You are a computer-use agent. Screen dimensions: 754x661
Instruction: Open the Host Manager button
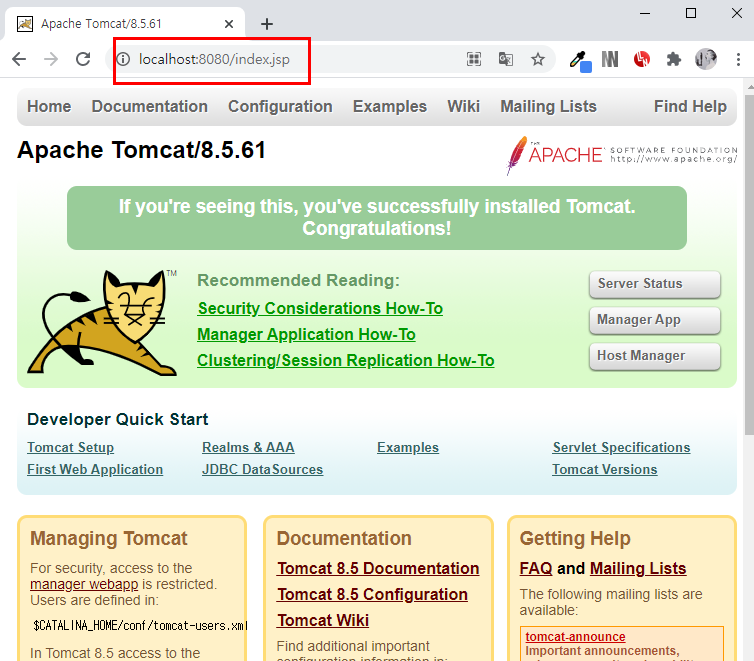(x=655, y=356)
